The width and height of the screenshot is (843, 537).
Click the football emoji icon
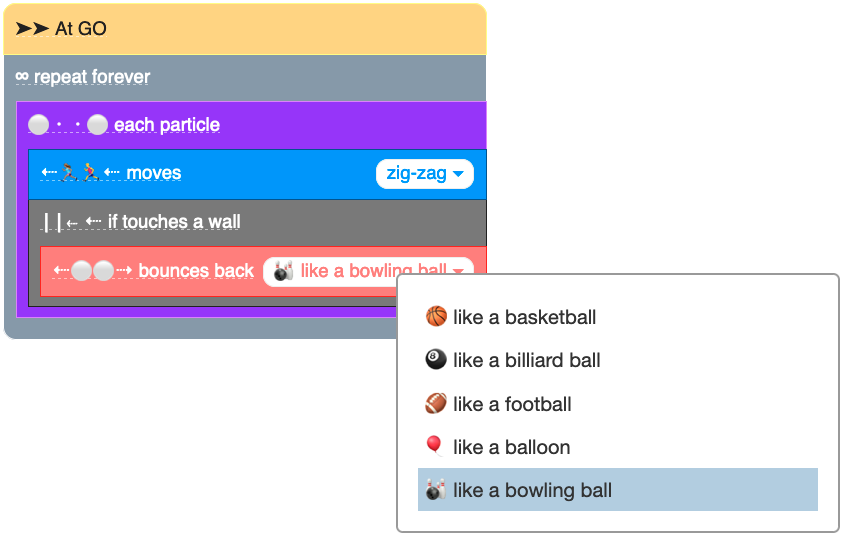436,404
